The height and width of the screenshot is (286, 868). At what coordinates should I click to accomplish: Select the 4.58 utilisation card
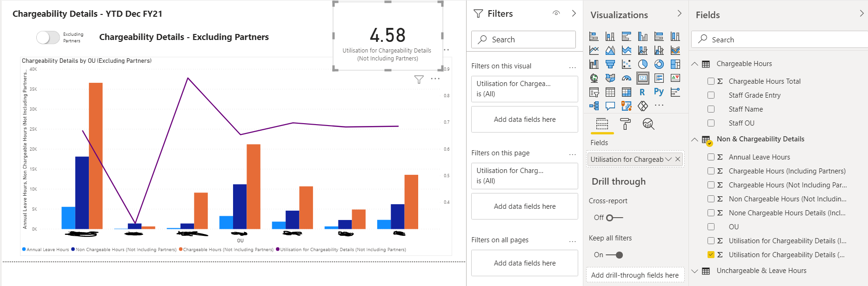click(387, 36)
